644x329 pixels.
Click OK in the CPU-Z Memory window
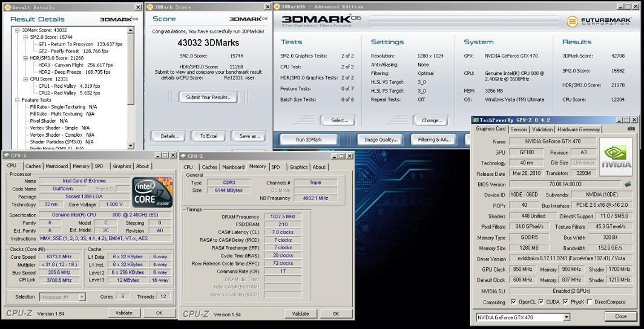(336, 313)
